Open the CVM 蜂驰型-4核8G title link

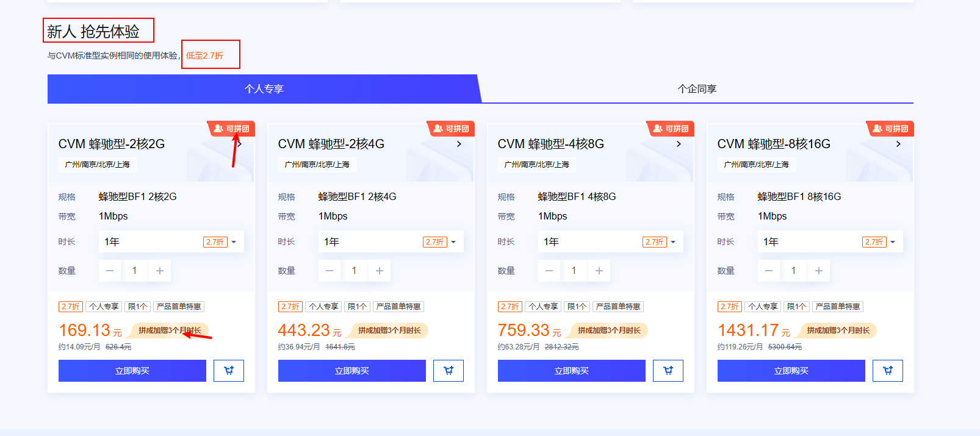click(x=551, y=144)
